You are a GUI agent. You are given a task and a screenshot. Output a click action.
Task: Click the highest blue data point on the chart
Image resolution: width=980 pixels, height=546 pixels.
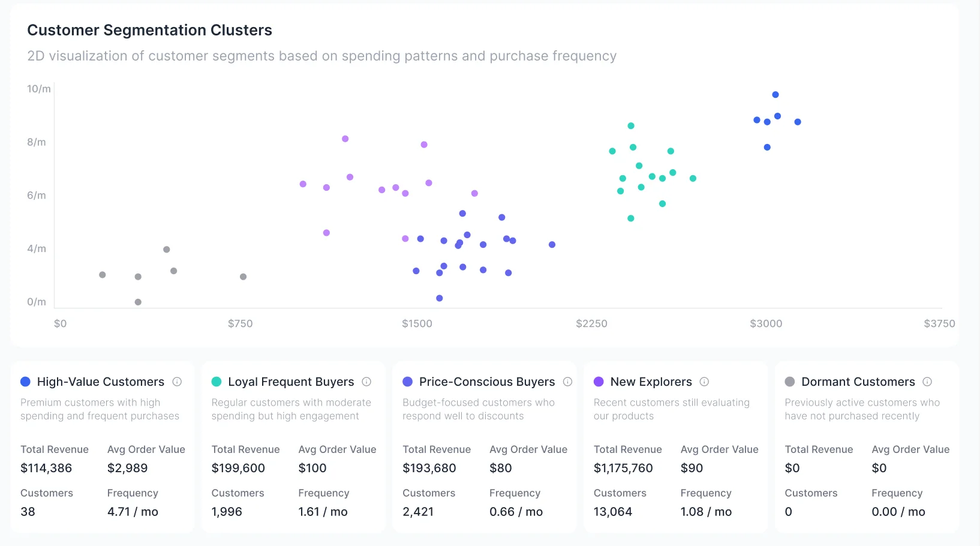(x=775, y=94)
